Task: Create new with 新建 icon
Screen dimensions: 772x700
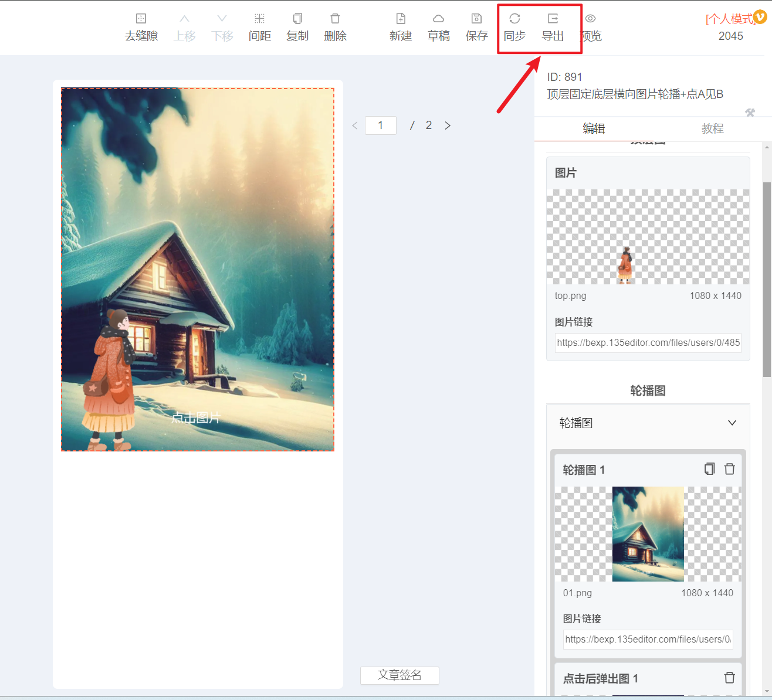Action: pos(401,19)
